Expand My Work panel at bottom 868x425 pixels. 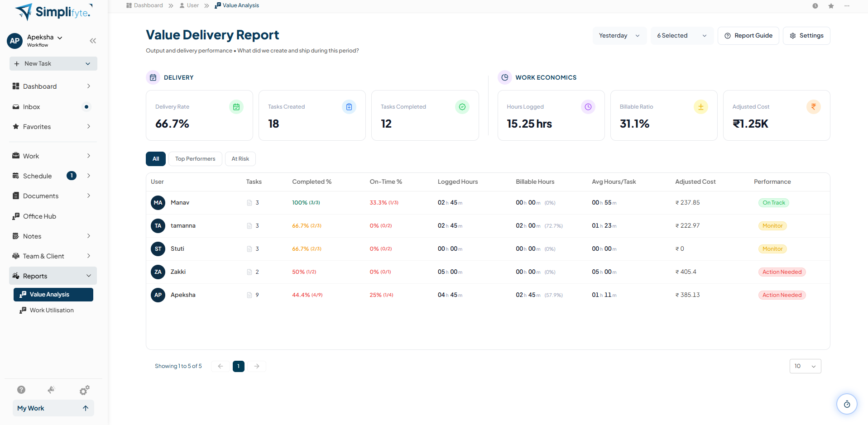click(x=53, y=408)
